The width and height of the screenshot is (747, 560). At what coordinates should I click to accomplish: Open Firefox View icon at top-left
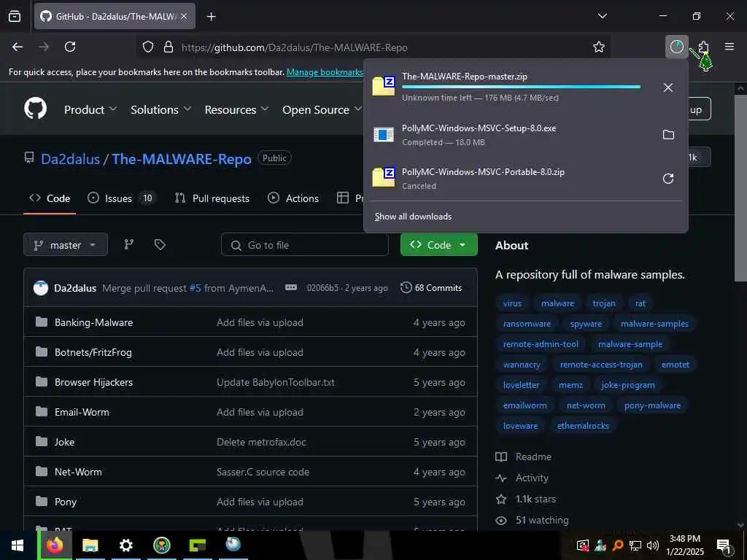15,16
